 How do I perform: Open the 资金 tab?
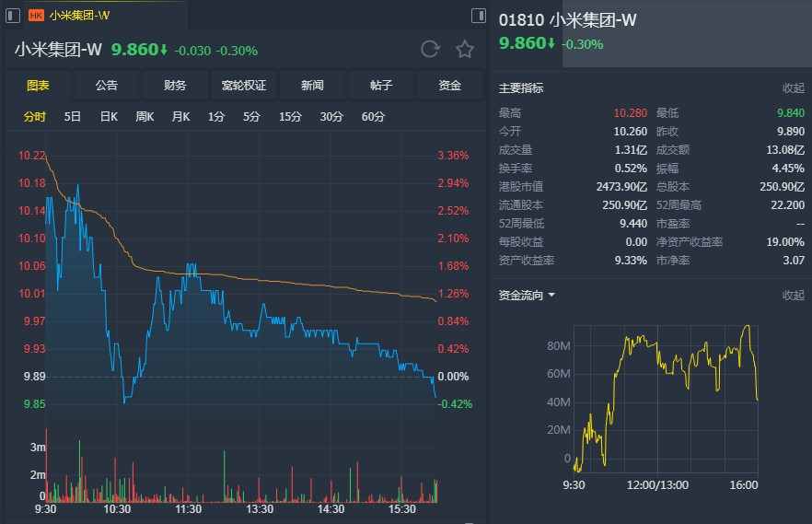449,86
